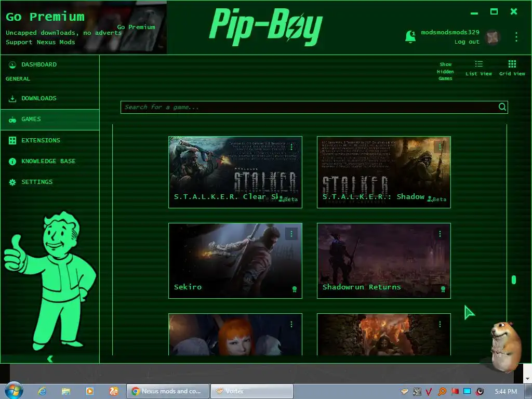
Task: Click the search magnifier icon
Action: [502, 107]
